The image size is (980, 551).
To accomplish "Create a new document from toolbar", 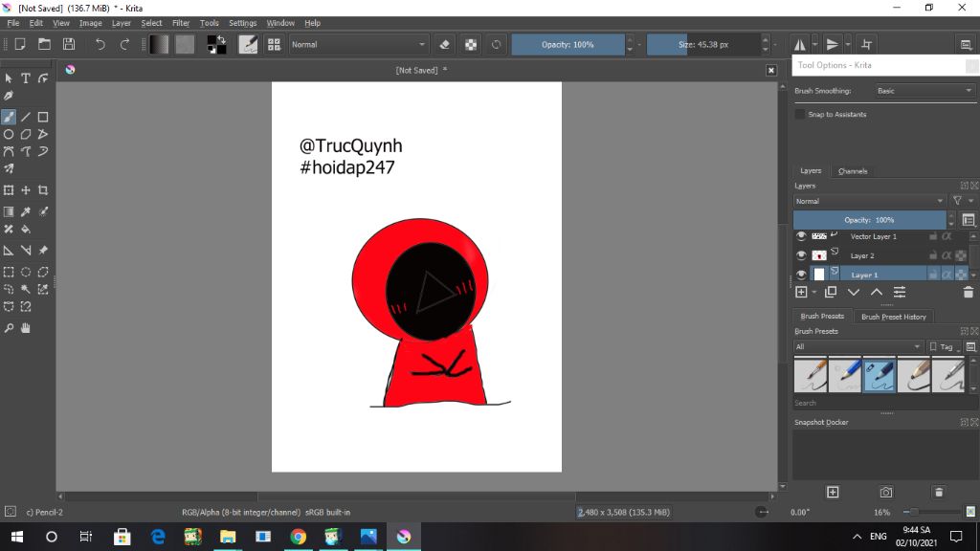I will 20,44.
